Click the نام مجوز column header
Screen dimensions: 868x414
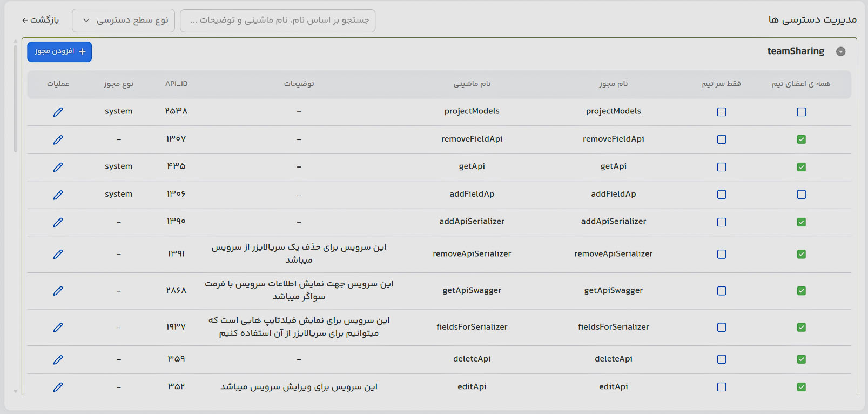pos(613,84)
